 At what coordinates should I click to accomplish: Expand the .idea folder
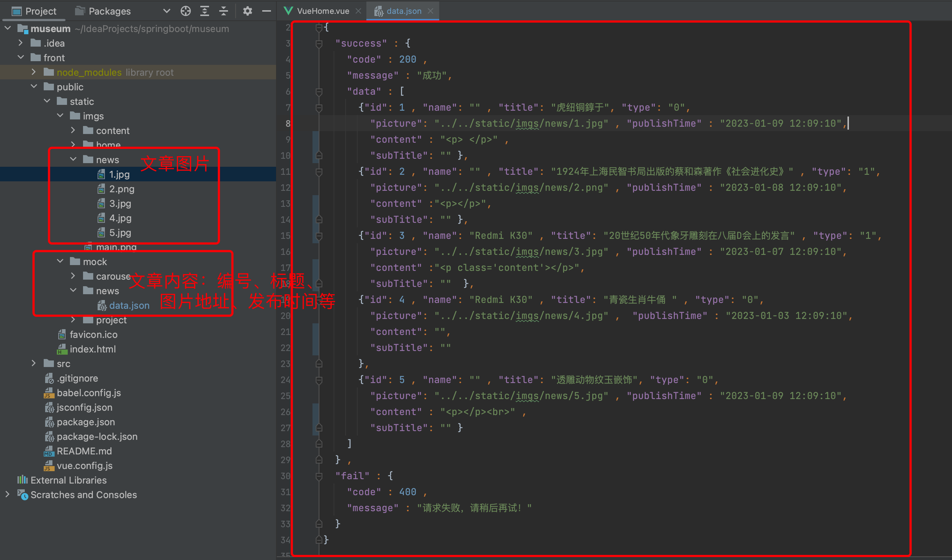(21, 43)
